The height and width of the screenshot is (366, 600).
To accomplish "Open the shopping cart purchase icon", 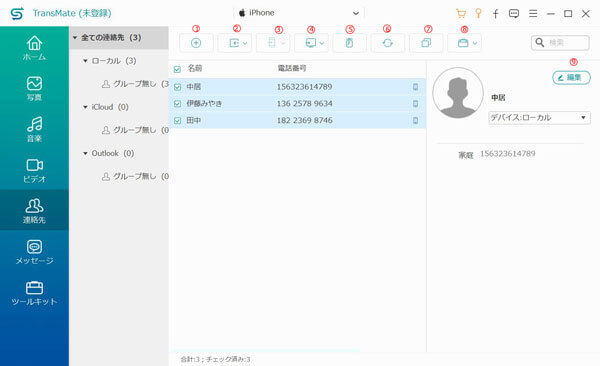I will [x=461, y=14].
